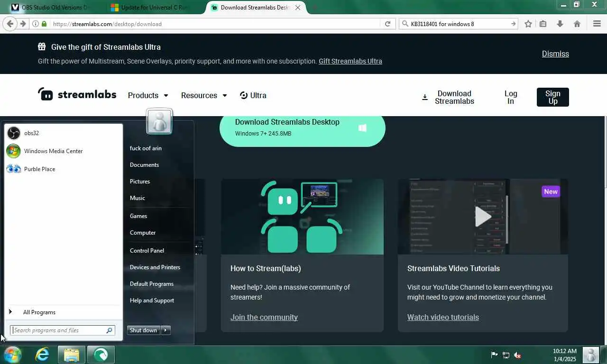Click Join the community link

coord(264,317)
